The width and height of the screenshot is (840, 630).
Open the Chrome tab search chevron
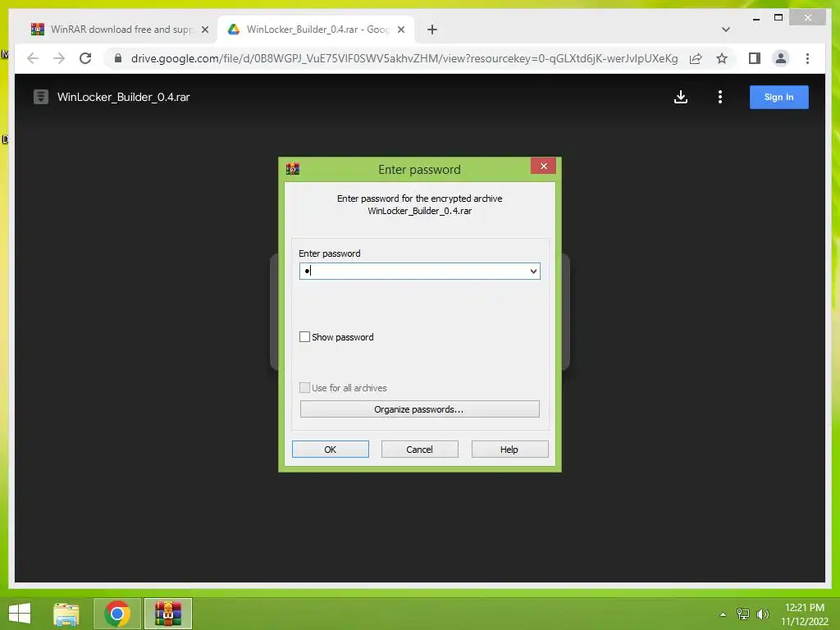(x=725, y=30)
